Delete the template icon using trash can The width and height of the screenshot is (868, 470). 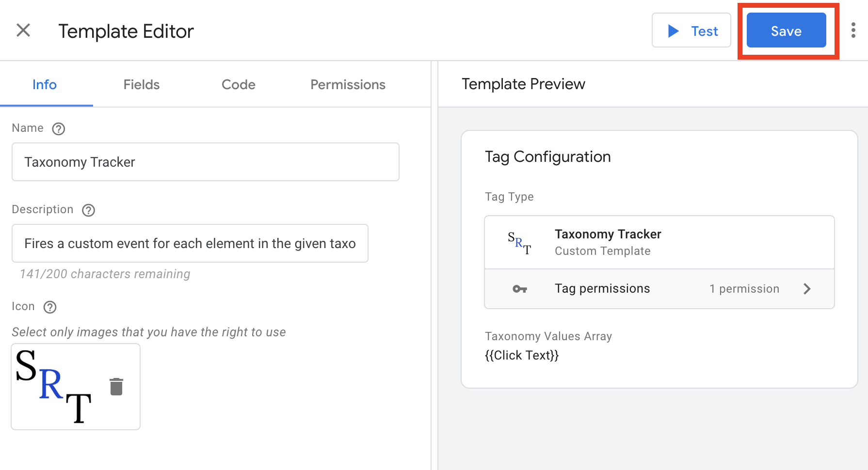116,387
